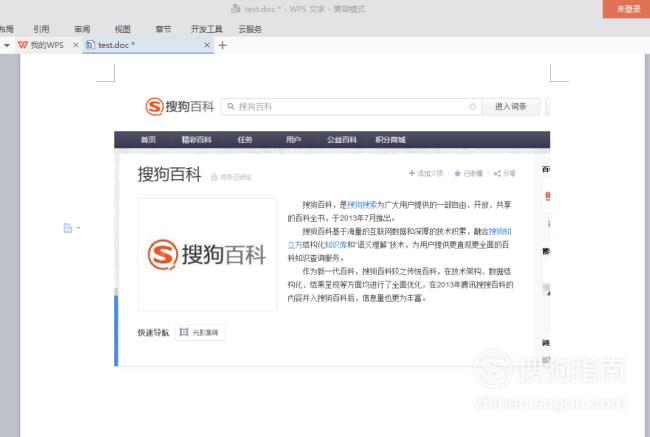The height and width of the screenshot is (437, 650).
Task: Click the 搜狗百科 search input field
Action: pyautogui.click(x=351, y=107)
